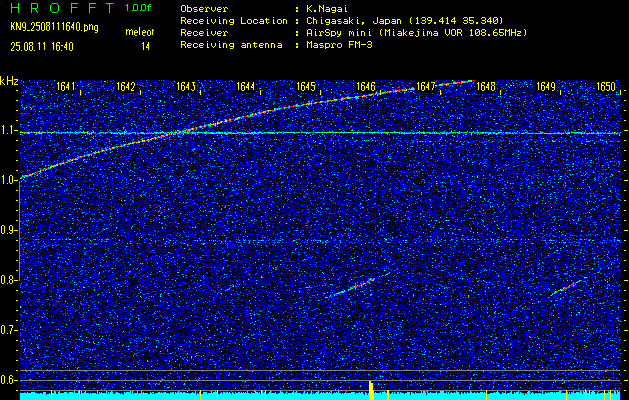
Task: Click the 0.9 kHz axis label
Action: click(x=8, y=230)
